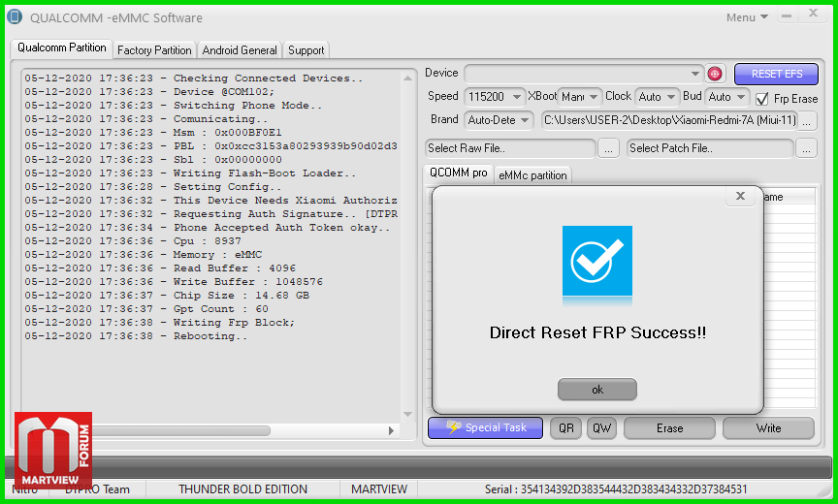Image resolution: width=838 pixels, height=504 pixels.
Task: Open the Menu dropdown in title bar
Action: [x=747, y=17]
